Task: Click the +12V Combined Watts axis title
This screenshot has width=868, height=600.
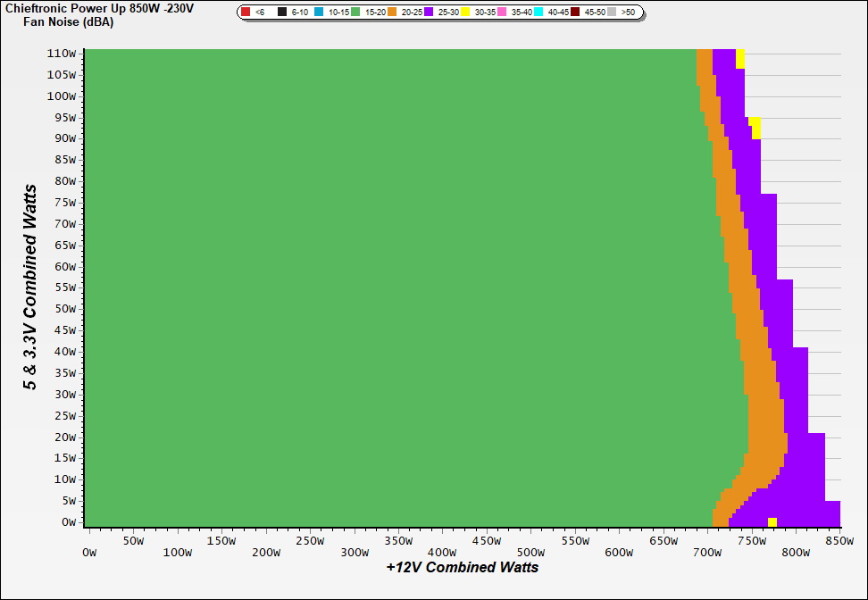Action: point(463,567)
